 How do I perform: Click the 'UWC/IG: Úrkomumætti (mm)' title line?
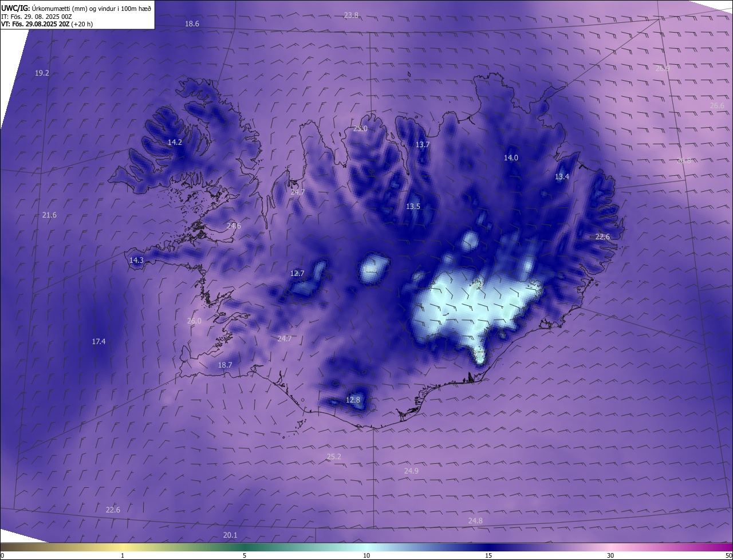coord(76,8)
